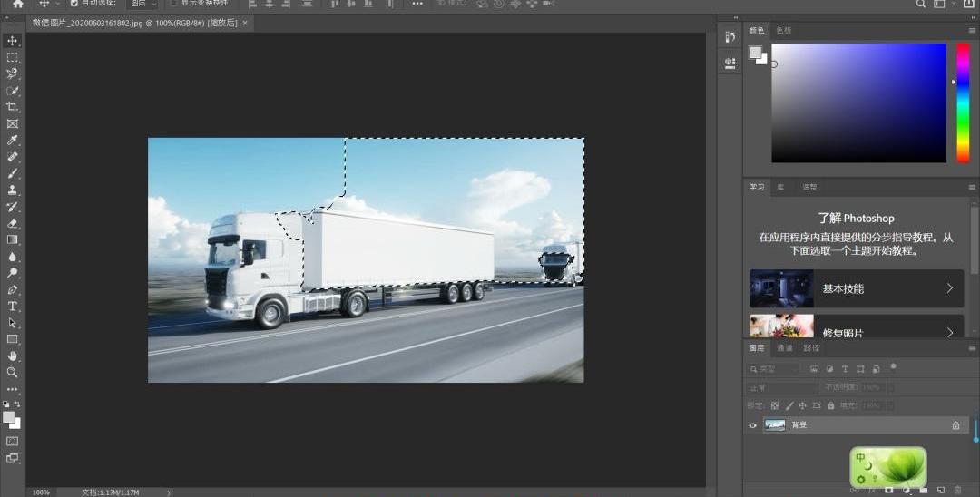
Task: Toggle the 自动选择 checkbox
Action: click(x=73, y=3)
